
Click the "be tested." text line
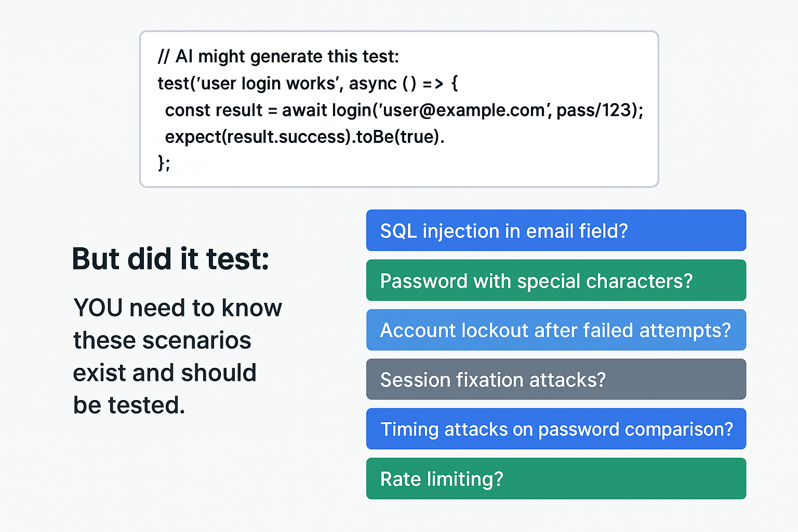[x=129, y=405]
